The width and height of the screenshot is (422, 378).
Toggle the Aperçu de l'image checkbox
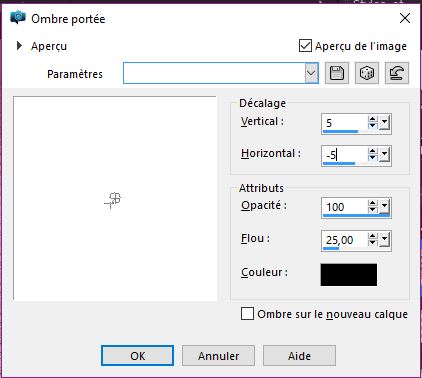point(305,46)
